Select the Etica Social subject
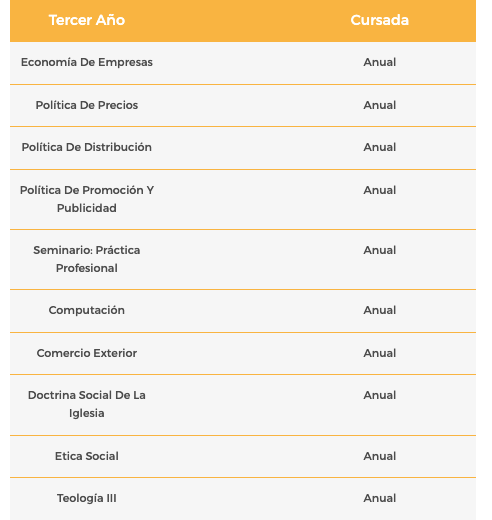 click(87, 456)
